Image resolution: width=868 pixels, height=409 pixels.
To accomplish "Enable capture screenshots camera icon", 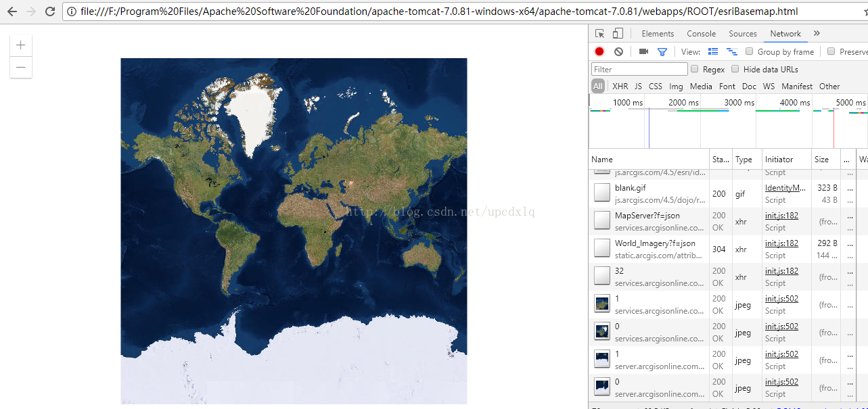I will 643,51.
